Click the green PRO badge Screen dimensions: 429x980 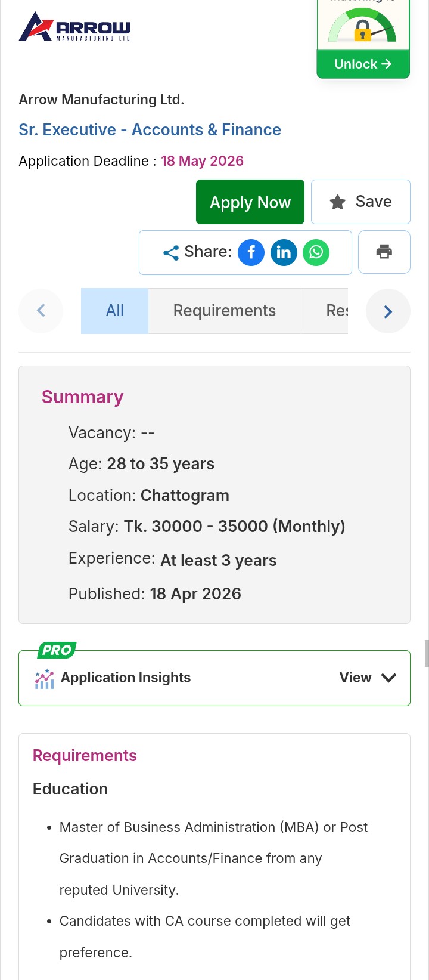[x=57, y=650]
